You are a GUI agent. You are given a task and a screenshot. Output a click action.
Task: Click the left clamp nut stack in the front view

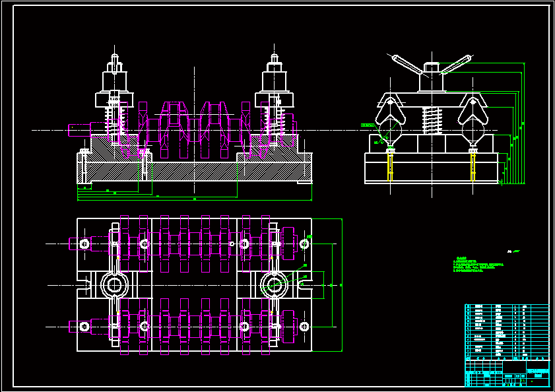tap(114, 81)
